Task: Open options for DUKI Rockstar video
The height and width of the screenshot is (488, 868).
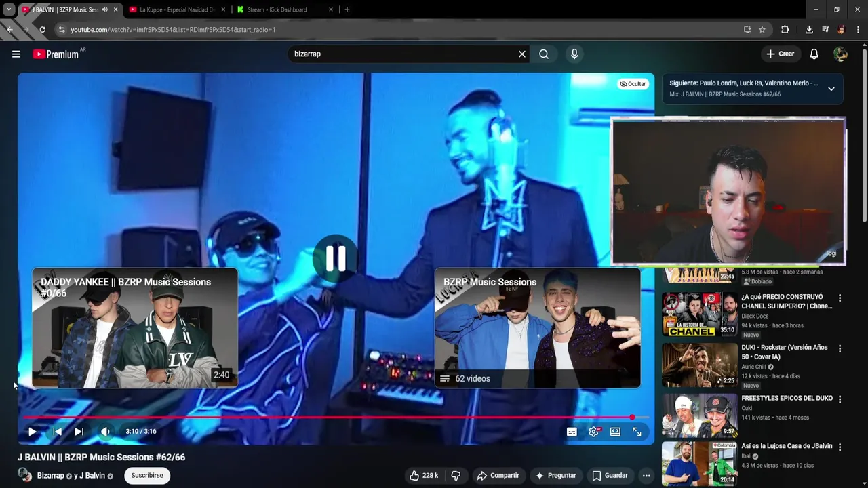Action: (840, 349)
